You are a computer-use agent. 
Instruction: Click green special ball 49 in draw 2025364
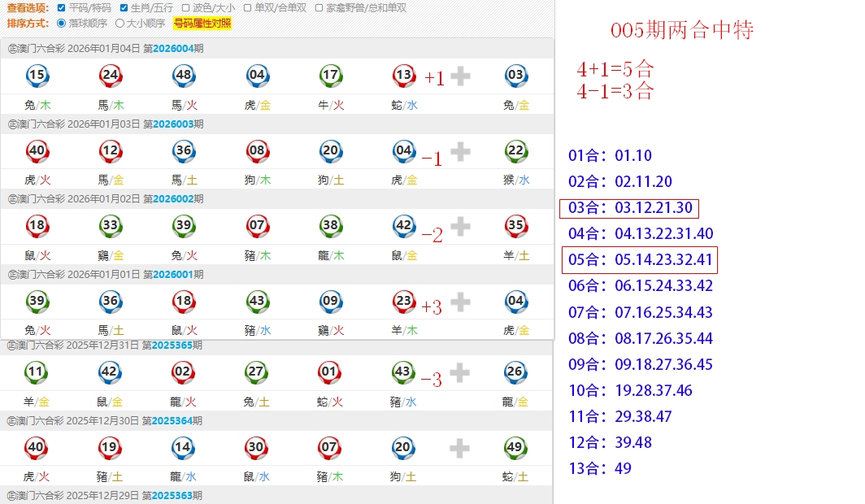(x=514, y=447)
